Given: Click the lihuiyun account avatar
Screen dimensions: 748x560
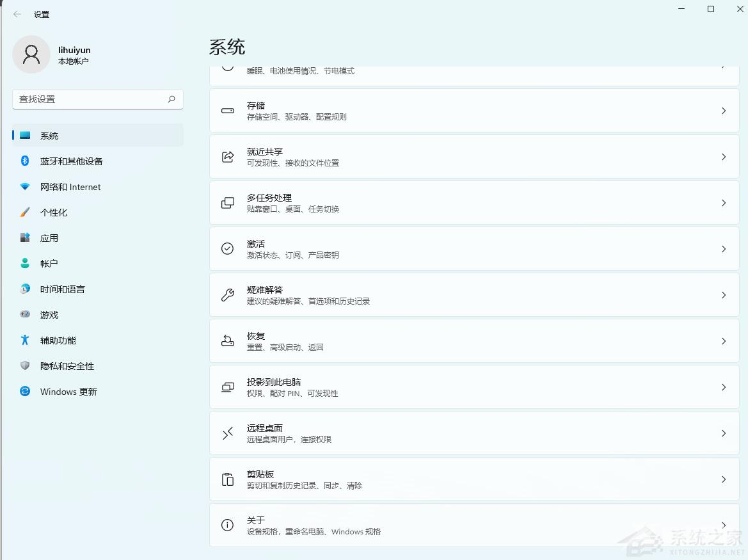Looking at the screenshot, I should (31, 54).
